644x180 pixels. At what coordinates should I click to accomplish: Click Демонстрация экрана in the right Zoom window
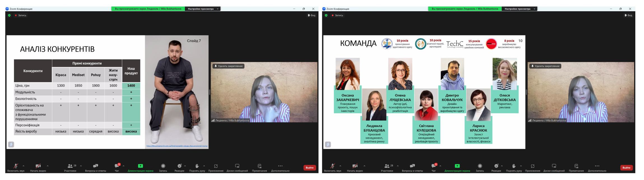click(457, 167)
